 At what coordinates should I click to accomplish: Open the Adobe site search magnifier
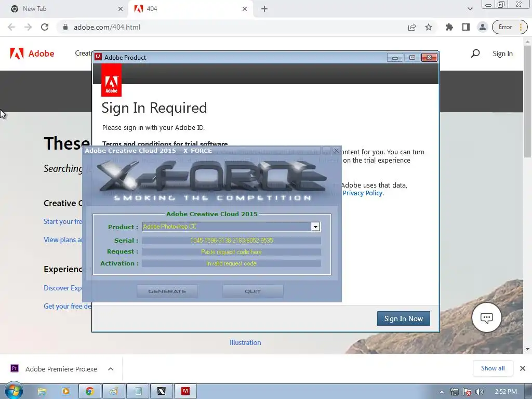[x=475, y=54]
